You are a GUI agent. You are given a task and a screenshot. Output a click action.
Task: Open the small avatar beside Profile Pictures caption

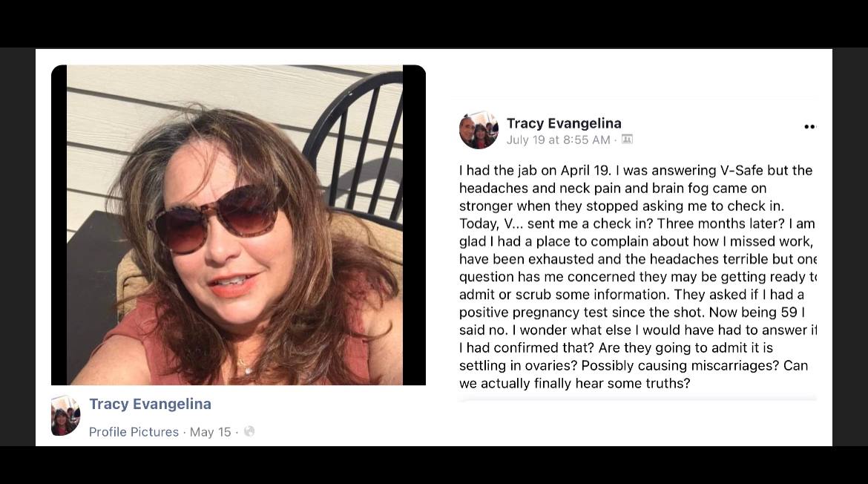point(65,415)
